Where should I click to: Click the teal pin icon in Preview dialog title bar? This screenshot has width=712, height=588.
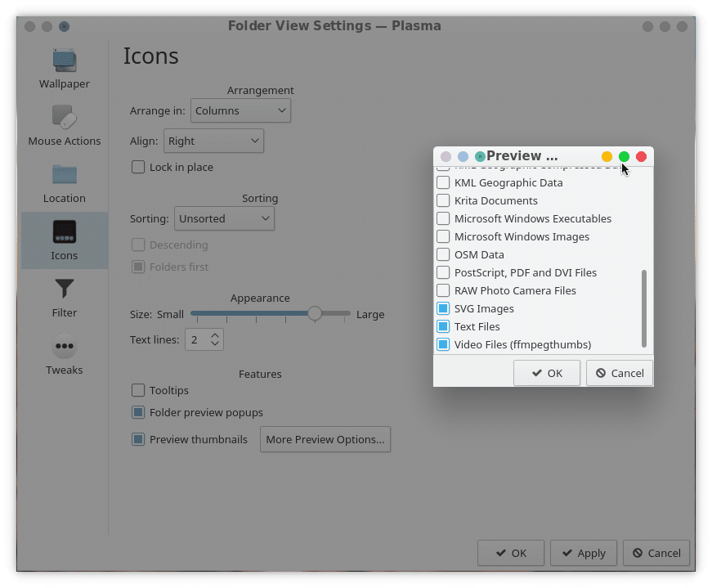coord(480,157)
